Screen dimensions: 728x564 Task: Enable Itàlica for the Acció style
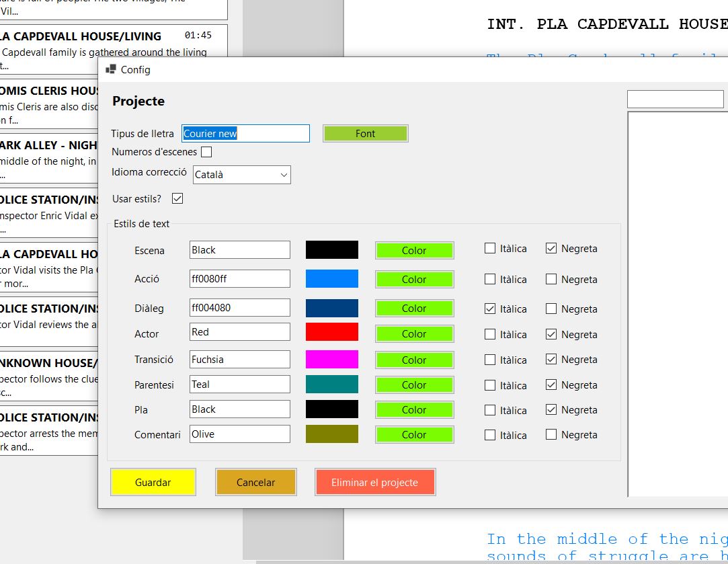pos(489,279)
